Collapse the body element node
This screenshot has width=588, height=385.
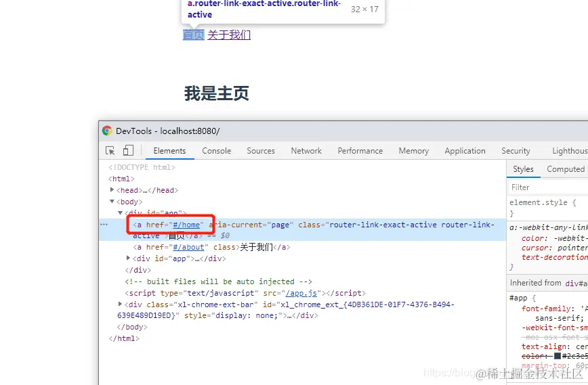coord(112,201)
